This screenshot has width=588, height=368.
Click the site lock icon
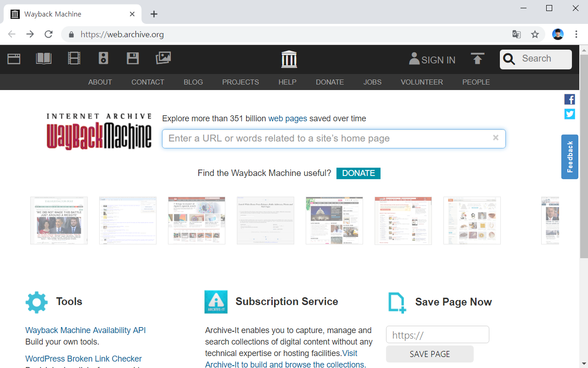pyautogui.click(x=71, y=34)
